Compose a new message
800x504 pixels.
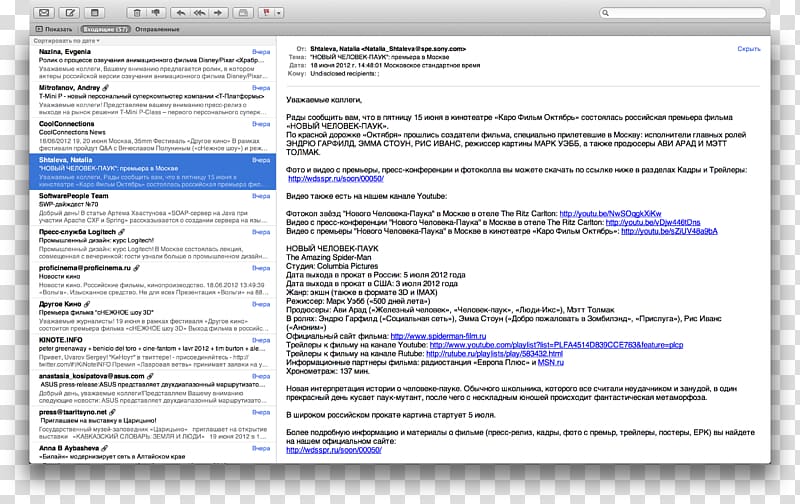[70, 13]
